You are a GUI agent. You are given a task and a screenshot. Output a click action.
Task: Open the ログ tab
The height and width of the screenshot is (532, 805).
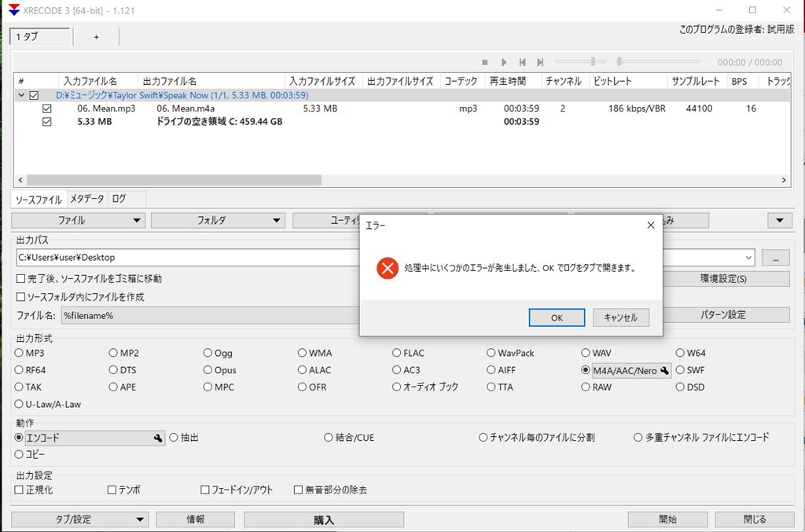click(x=119, y=199)
